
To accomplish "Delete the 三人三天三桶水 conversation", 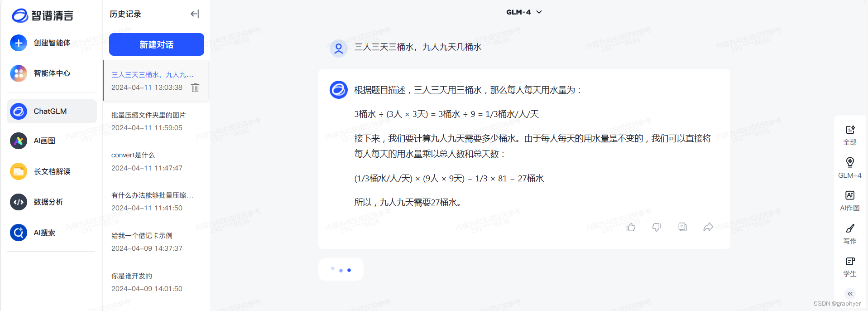I will 195,87.
